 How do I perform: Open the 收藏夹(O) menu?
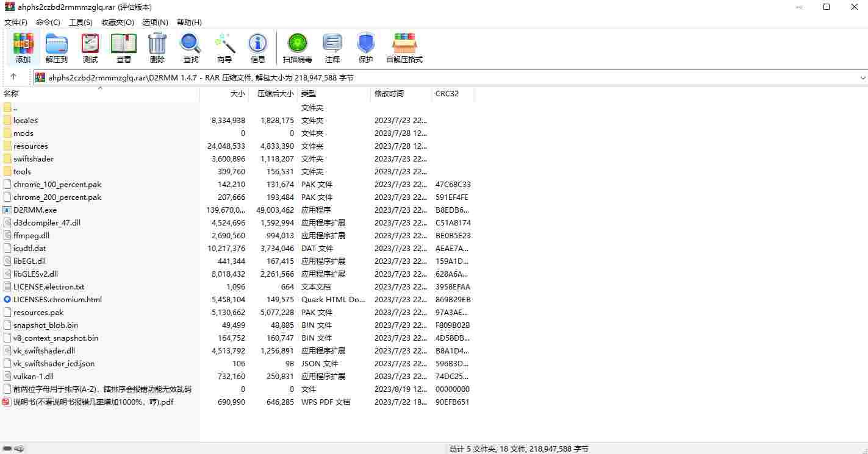click(118, 22)
